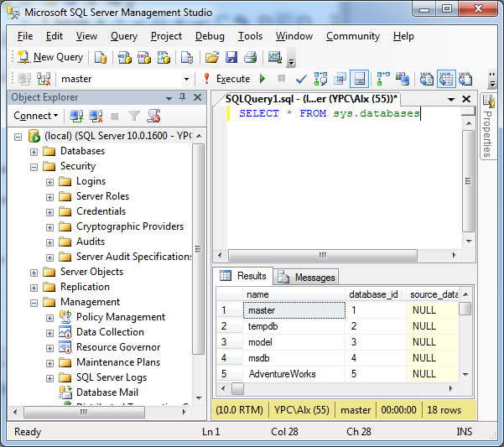The image size is (504, 447).
Task: Click the Open File folder icon
Action: coord(212,58)
